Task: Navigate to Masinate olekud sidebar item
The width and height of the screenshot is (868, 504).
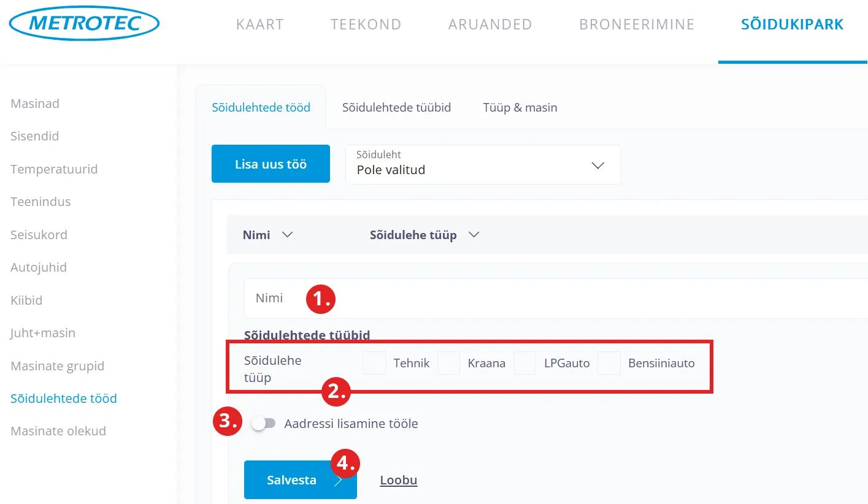Action: pos(58,431)
